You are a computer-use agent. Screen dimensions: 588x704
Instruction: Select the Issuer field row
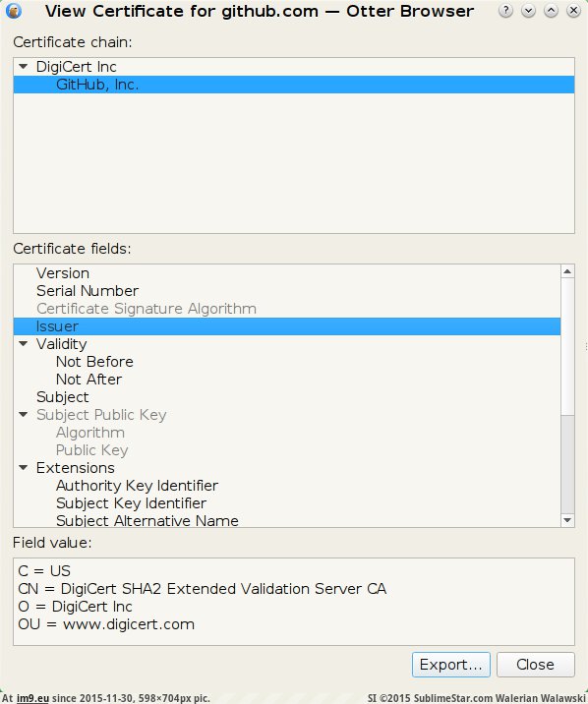coord(287,326)
